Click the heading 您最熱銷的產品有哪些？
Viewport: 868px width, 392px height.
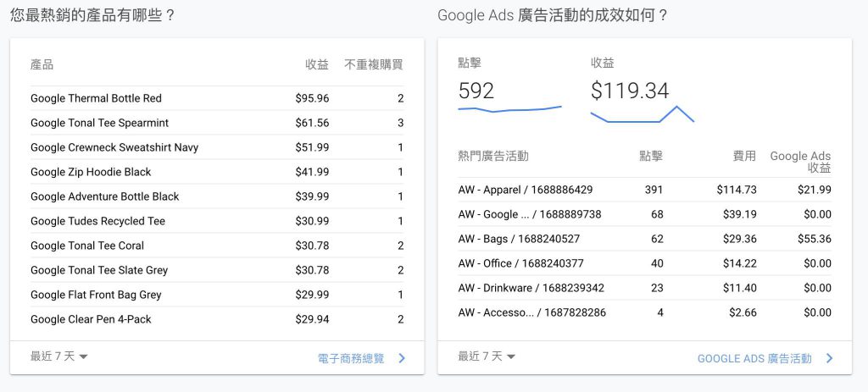click(x=93, y=15)
